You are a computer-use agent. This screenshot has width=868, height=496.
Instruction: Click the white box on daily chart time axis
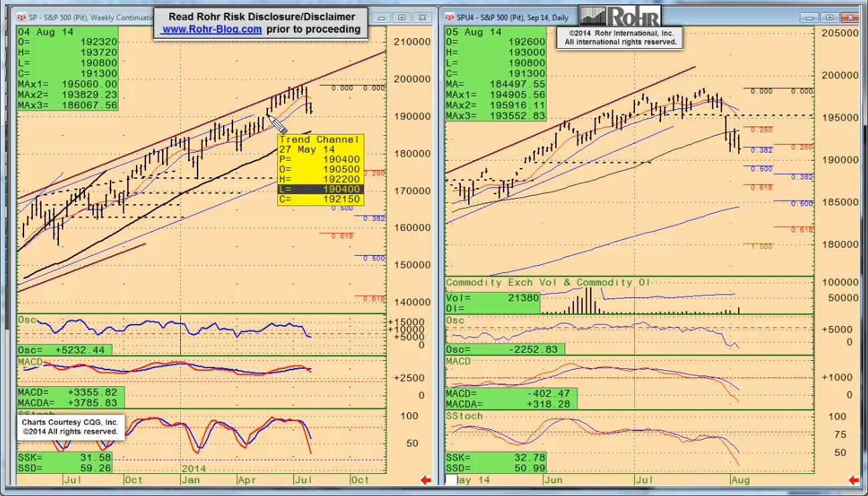coord(451,480)
